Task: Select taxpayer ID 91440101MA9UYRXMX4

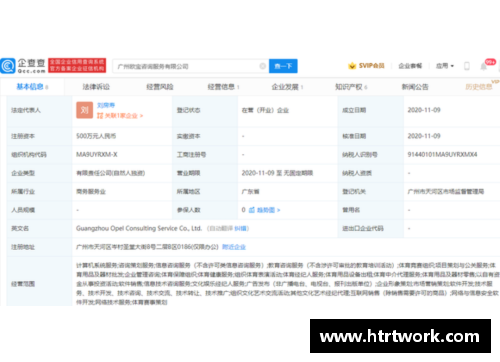Action: coord(442,154)
